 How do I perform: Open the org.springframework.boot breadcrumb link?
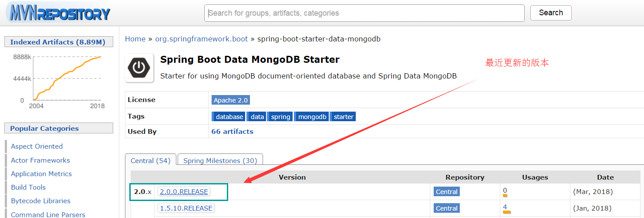pos(201,39)
